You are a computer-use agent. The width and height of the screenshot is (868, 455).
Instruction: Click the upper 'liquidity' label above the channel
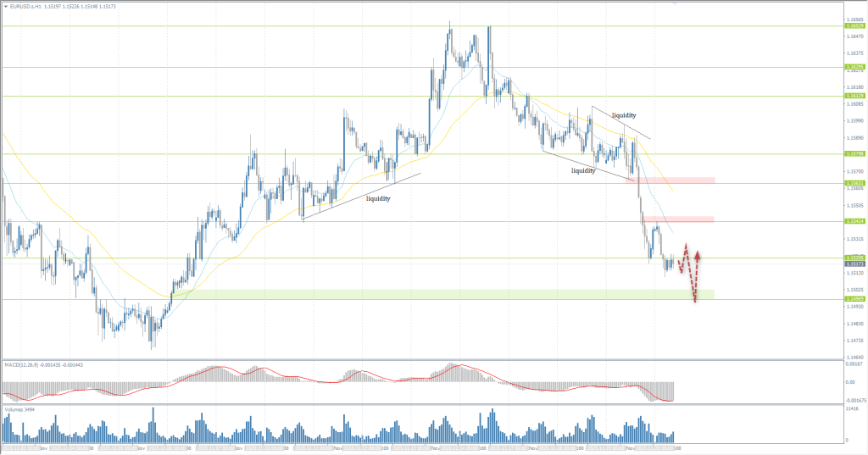pyautogui.click(x=623, y=114)
